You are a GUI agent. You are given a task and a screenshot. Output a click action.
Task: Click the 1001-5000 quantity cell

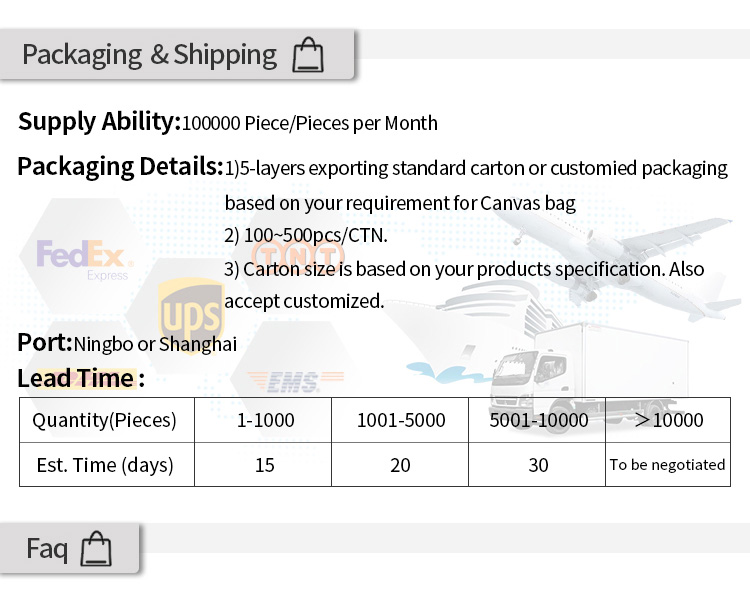[x=400, y=420]
